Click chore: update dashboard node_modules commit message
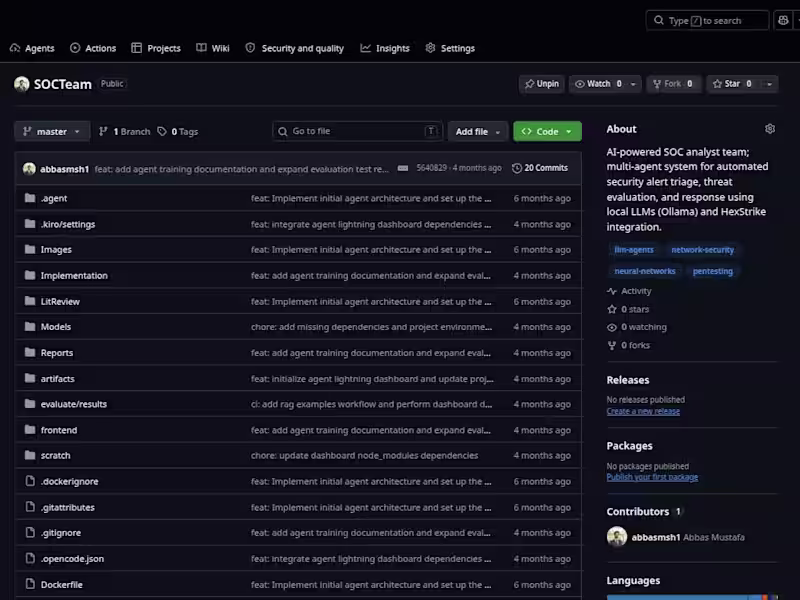 point(364,455)
